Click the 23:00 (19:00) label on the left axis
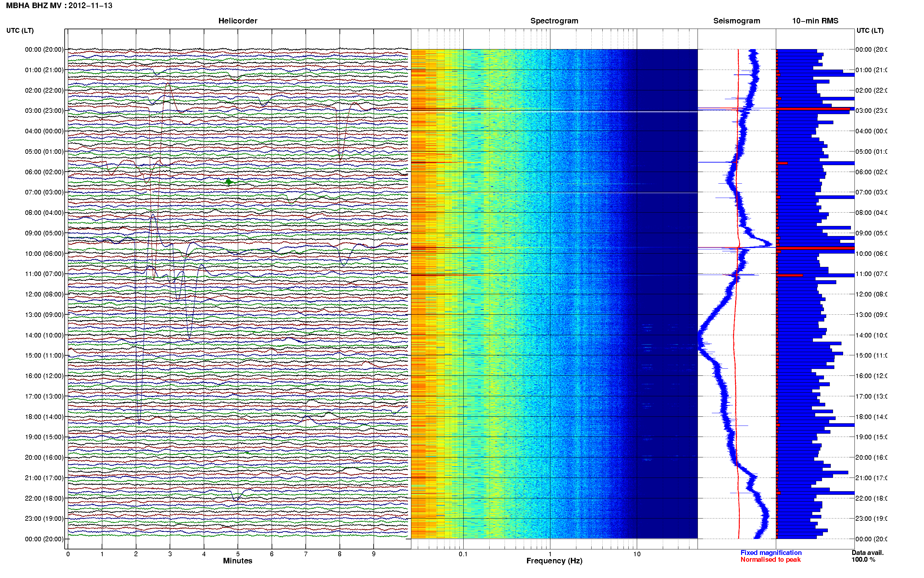 tap(44, 519)
